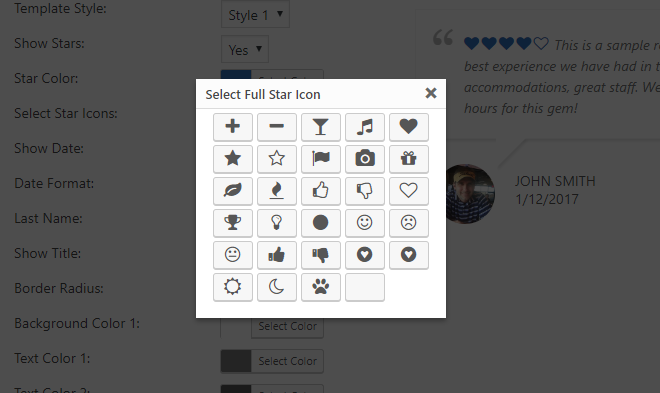Viewport: 660px width, 393px height.
Task: Expand the Show Stars dropdown
Action: point(245,50)
